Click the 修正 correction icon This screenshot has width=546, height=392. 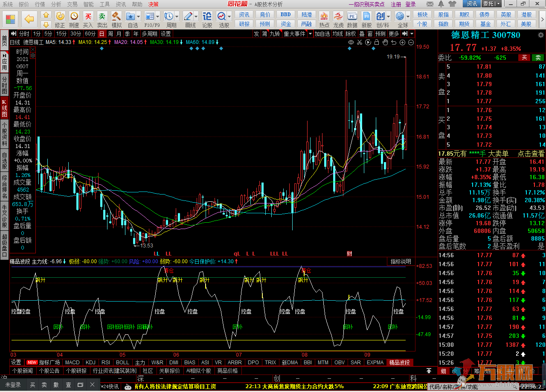[60, 16]
